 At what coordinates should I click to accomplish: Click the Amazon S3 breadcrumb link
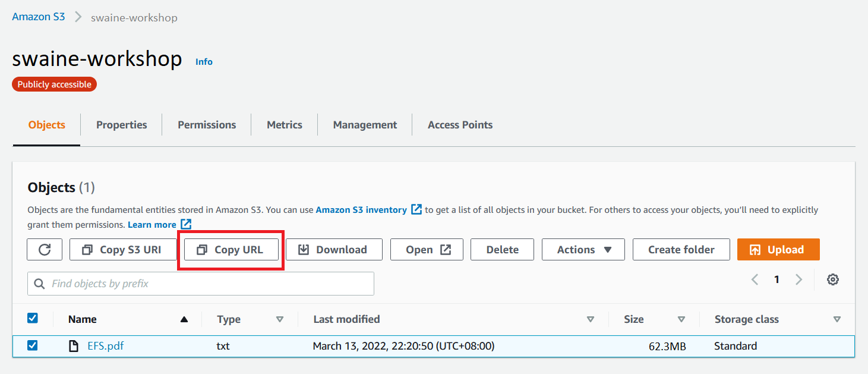(x=39, y=17)
